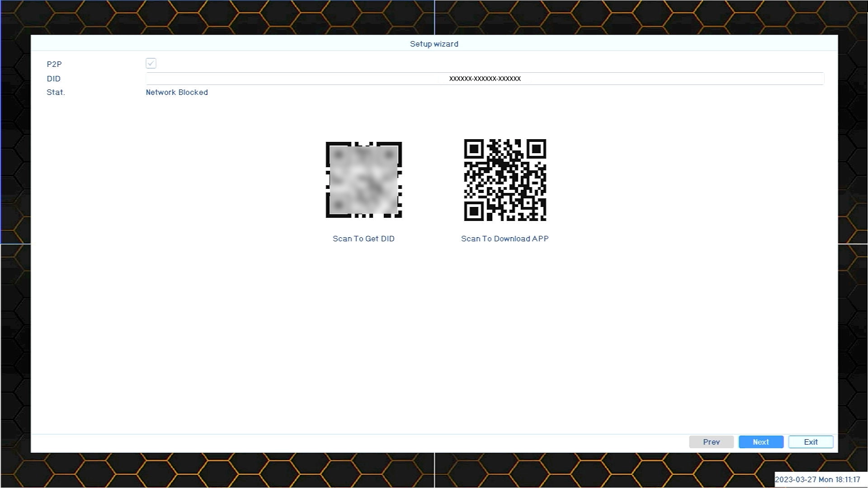Select the top-right camera pane
Image resolution: width=868 pixels, height=488 pixels.
(651, 17)
